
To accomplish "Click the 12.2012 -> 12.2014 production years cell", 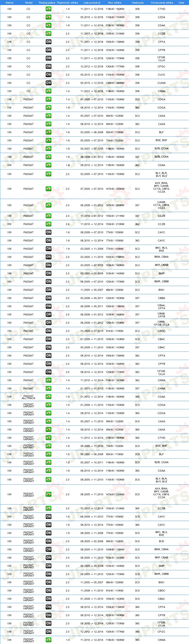I will pos(92,632).
